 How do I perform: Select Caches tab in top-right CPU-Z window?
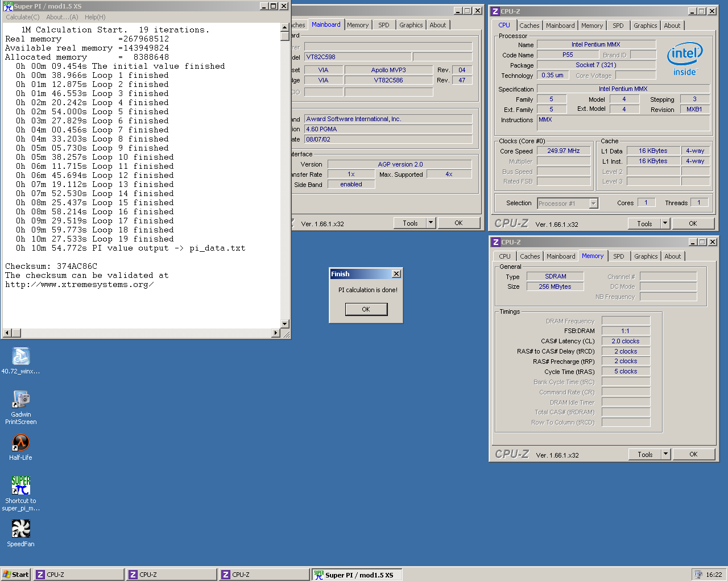[x=530, y=26]
